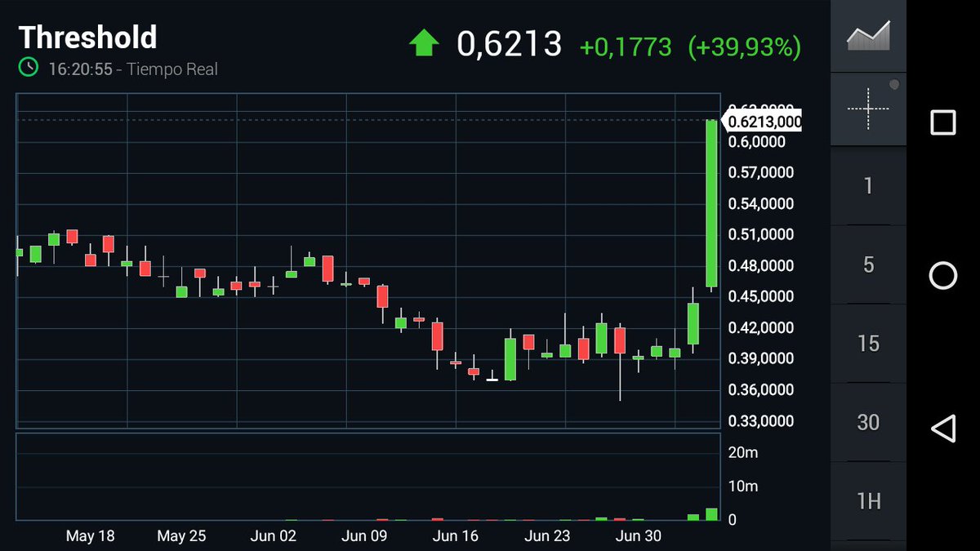This screenshot has height=551, width=980.
Task: Click the 0.48,0000 price axis label
Action: [x=760, y=266]
